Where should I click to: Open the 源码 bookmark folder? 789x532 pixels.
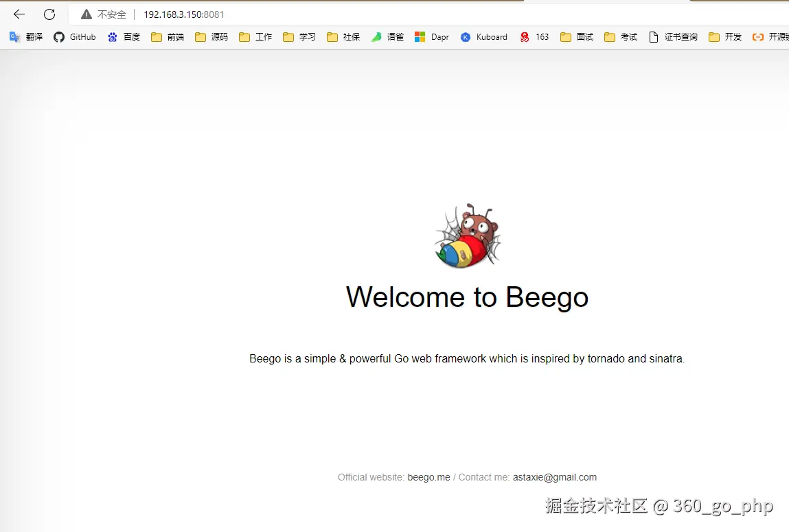click(x=211, y=36)
